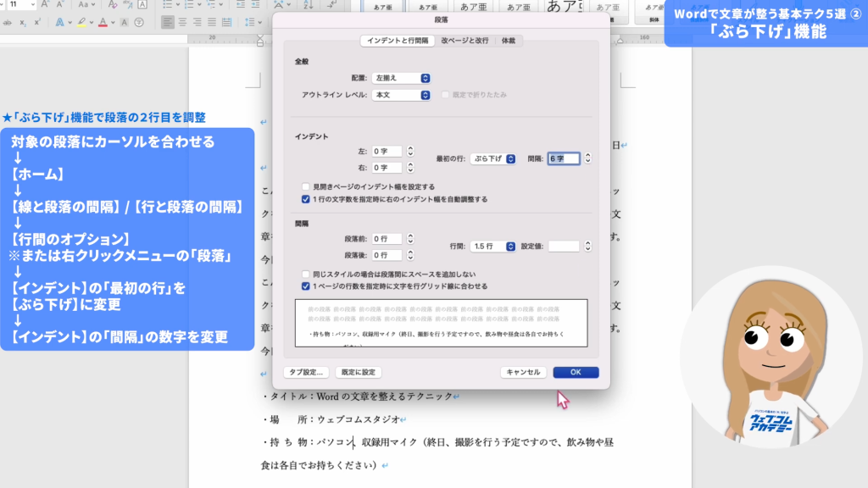Apply subscript formatting from the ribbon

(23, 22)
